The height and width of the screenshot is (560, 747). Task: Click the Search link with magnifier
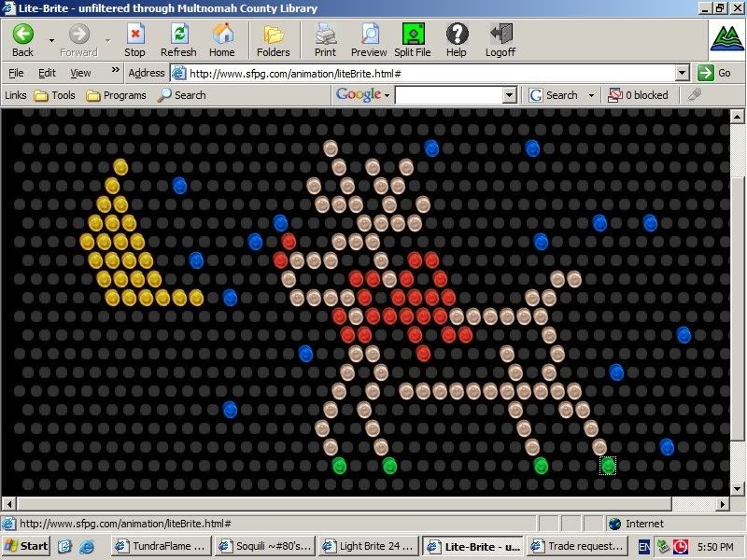click(182, 95)
